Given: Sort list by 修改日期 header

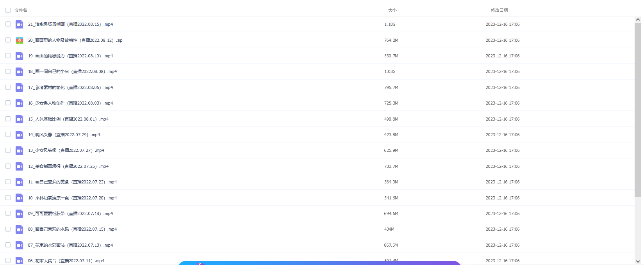Looking at the screenshot, I should pos(499,10).
